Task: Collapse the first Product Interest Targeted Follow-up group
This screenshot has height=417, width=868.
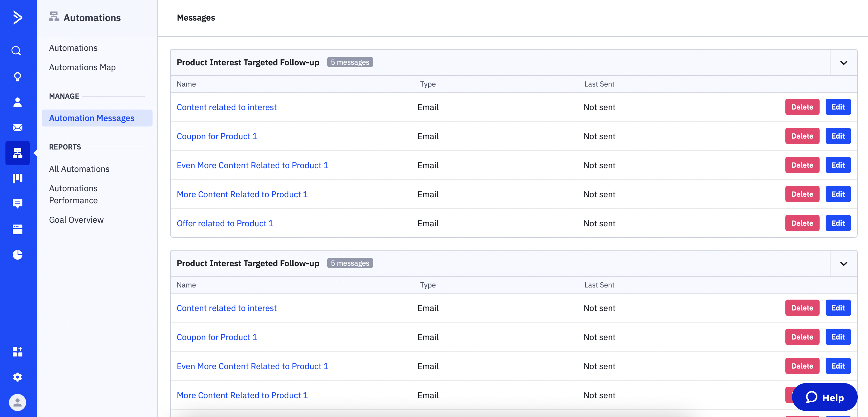Action: pos(843,63)
